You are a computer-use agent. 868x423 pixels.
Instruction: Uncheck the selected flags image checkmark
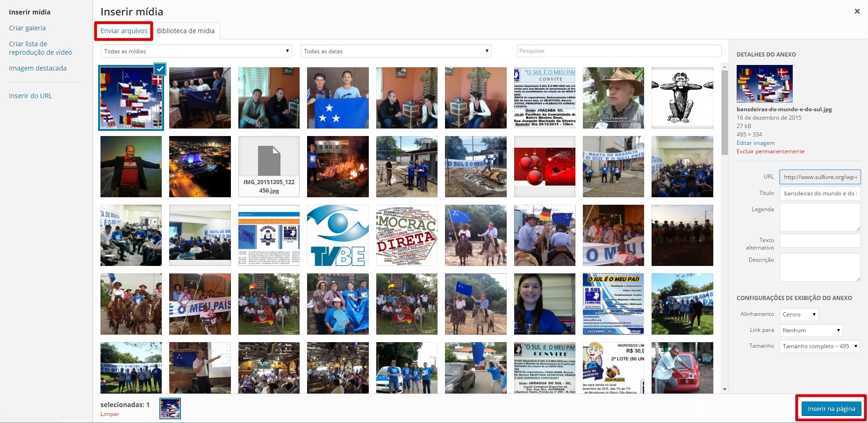pos(160,69)
